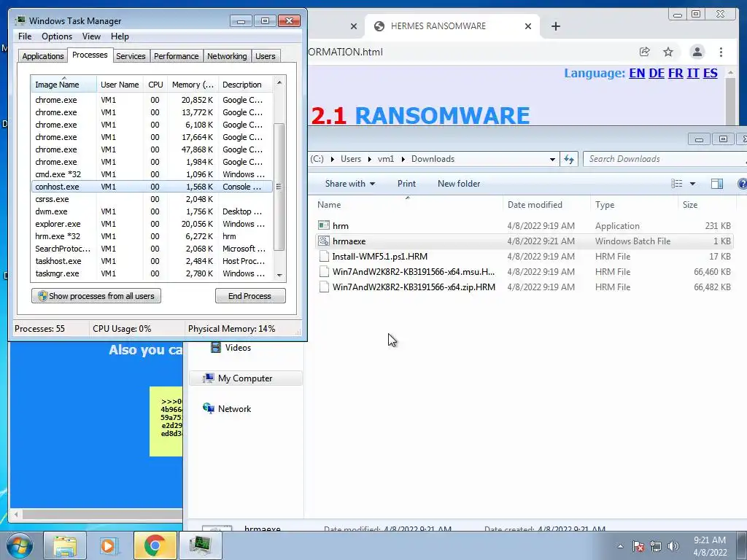Open a new Chrome tab with plus
Viewport: 747px width, 560px height.
pos(555,26)
